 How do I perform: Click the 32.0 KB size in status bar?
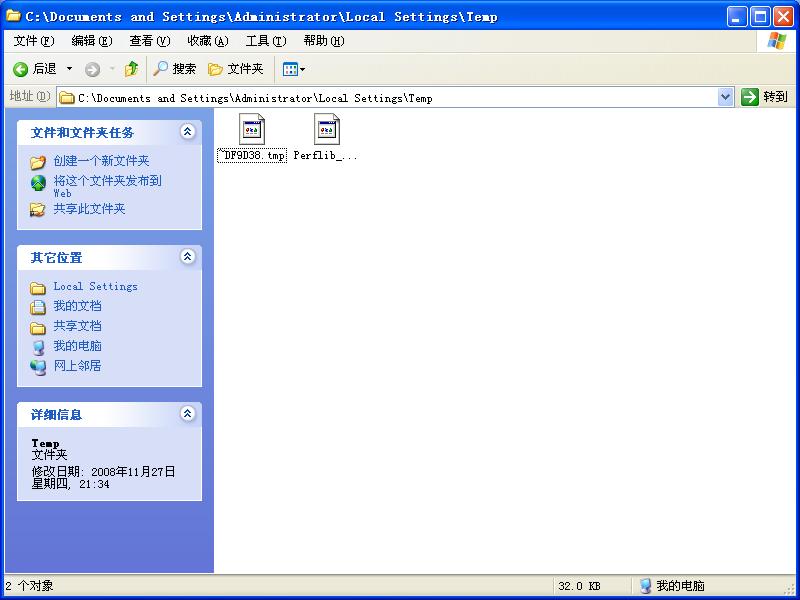579,586
